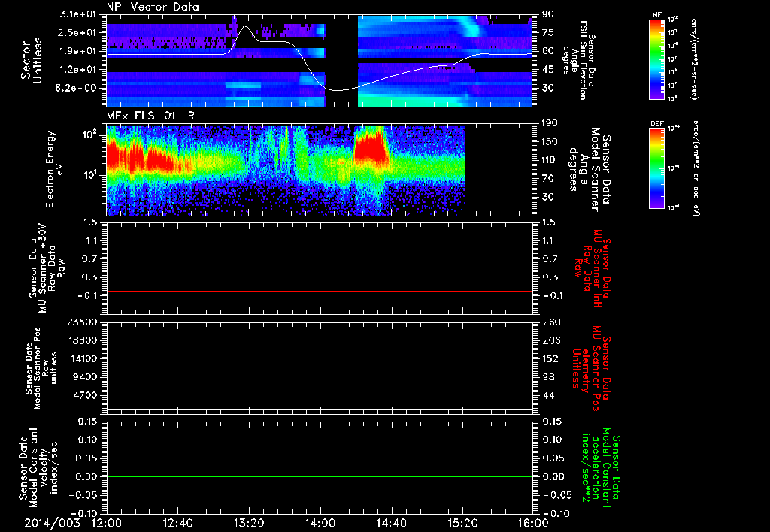Viewport: 770px width, 532px height.
Task: Click the 150 scanner angle tick label
Action: point(550,142)
